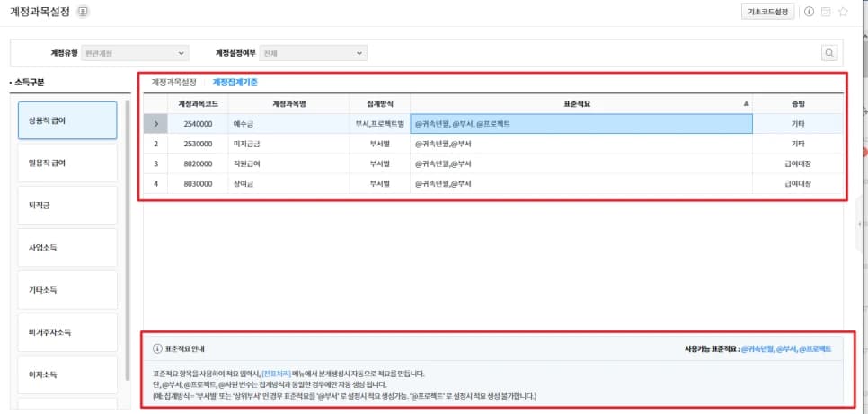The image size is (868, 414).
Task: Click the [전표처리] link in guidance text
Action: point(276,374)
